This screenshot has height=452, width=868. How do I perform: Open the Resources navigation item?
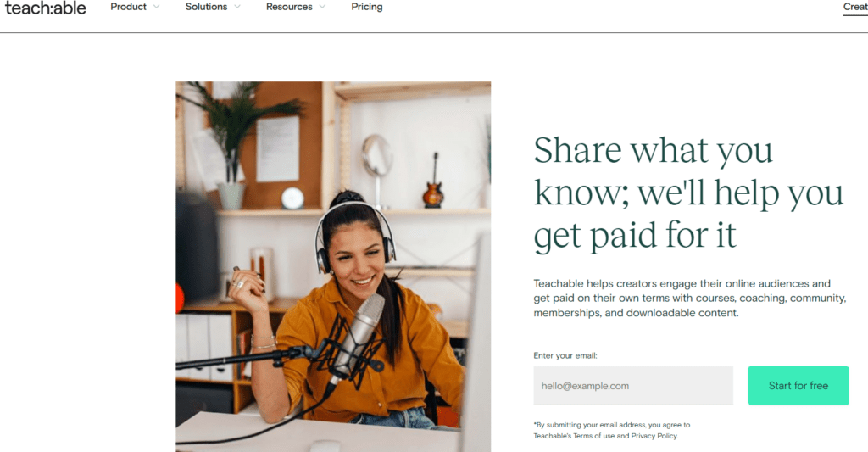point(289,7)
